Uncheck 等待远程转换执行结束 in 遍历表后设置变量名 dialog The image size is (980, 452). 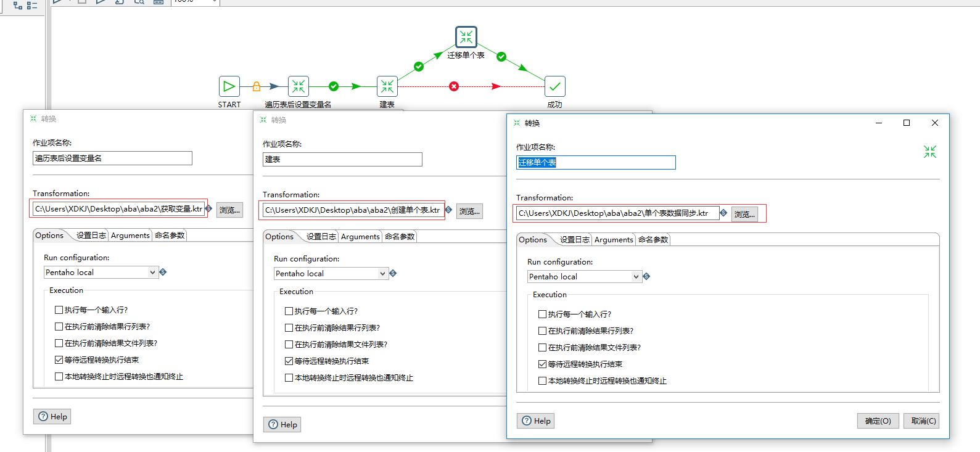pos(59,360)
